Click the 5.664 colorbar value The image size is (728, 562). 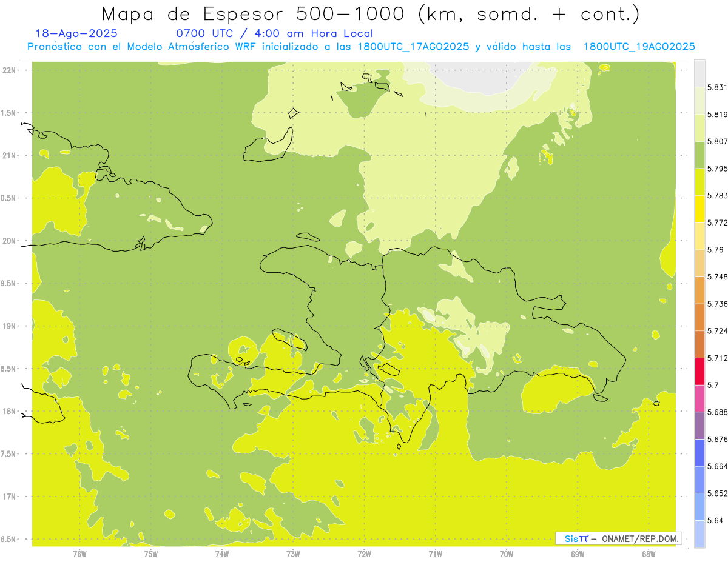coord(718,466)
